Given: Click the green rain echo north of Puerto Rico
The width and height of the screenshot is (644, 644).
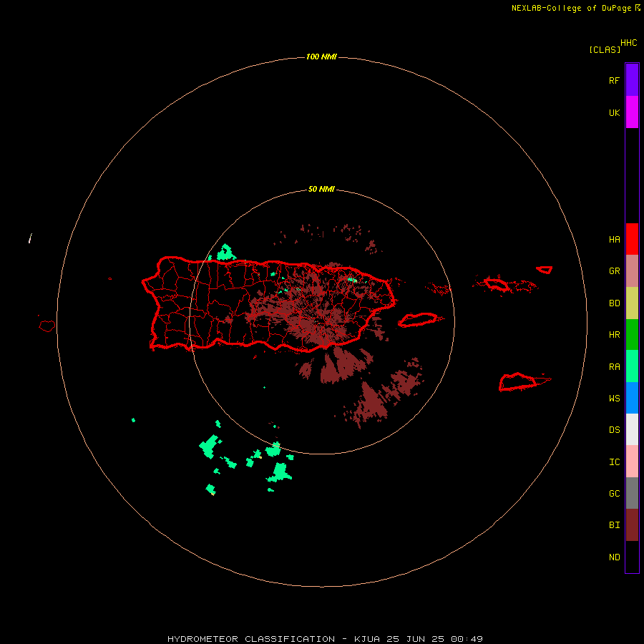Looking at the screenshot, I should [225, 252].
